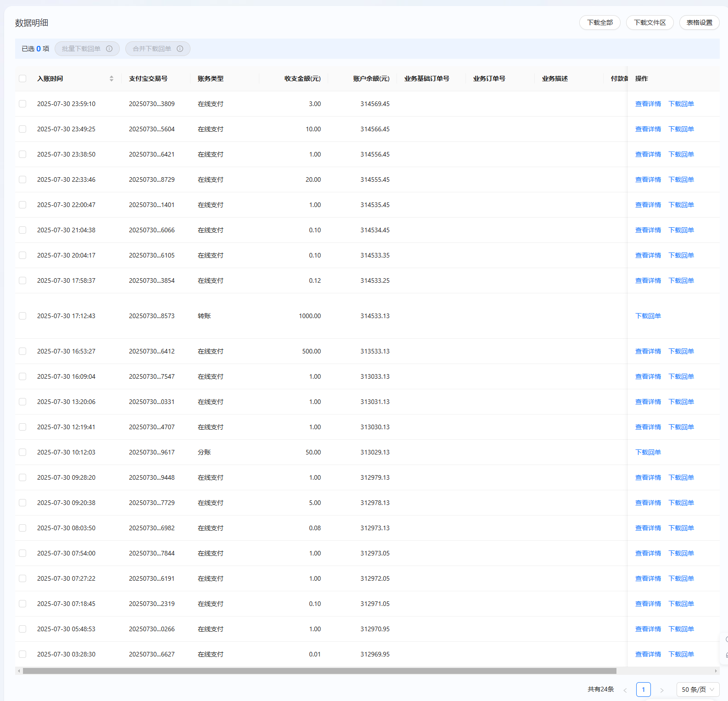Click amount value 500.00

click(312, 351)
